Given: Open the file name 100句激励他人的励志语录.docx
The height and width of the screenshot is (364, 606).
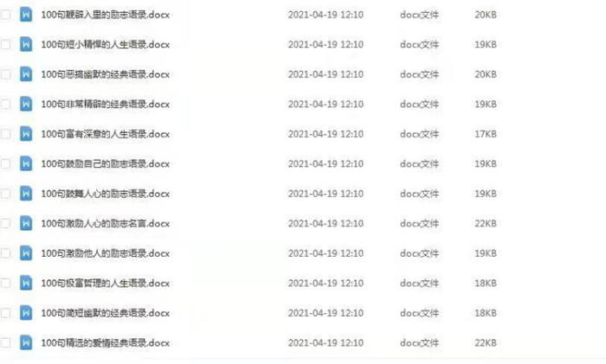Looking at the screenshot, I should point(105,253).
